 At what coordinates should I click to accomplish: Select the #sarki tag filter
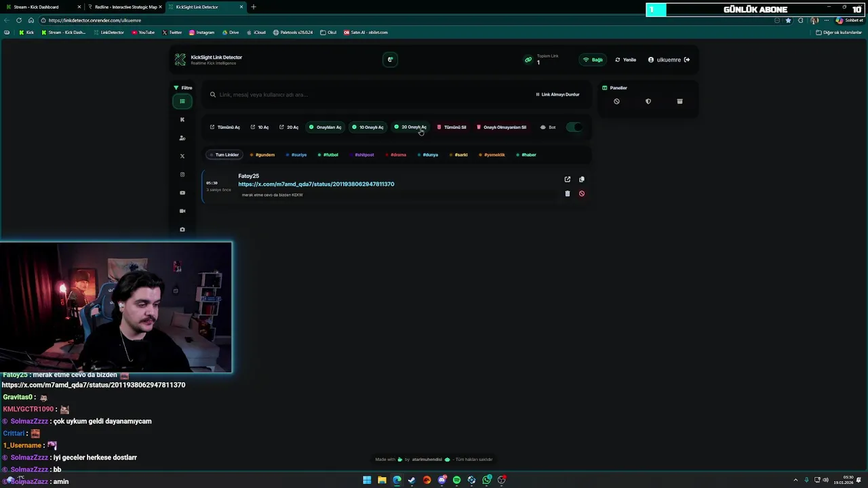point(459,155)
